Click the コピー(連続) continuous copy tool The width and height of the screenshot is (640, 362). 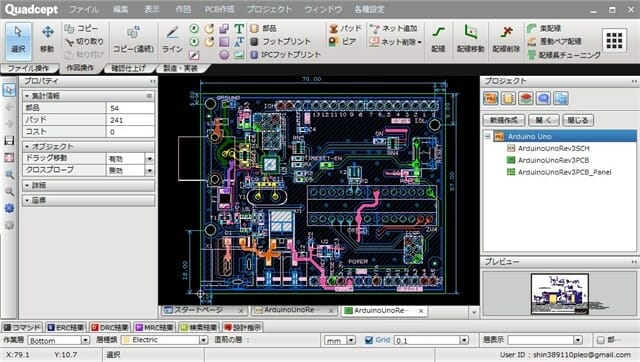(133, 41)
